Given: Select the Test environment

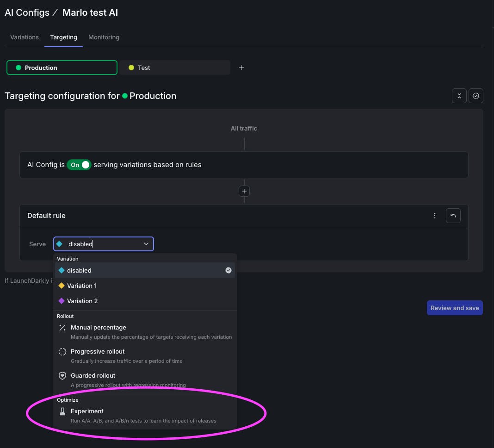Looking at the screenshot, I should [x=174, y=68].
